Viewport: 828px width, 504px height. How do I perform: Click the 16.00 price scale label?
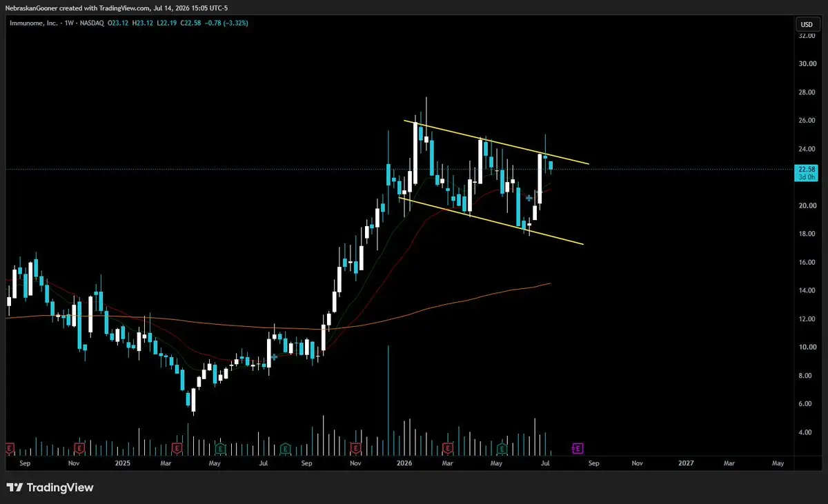pos(807,262)
